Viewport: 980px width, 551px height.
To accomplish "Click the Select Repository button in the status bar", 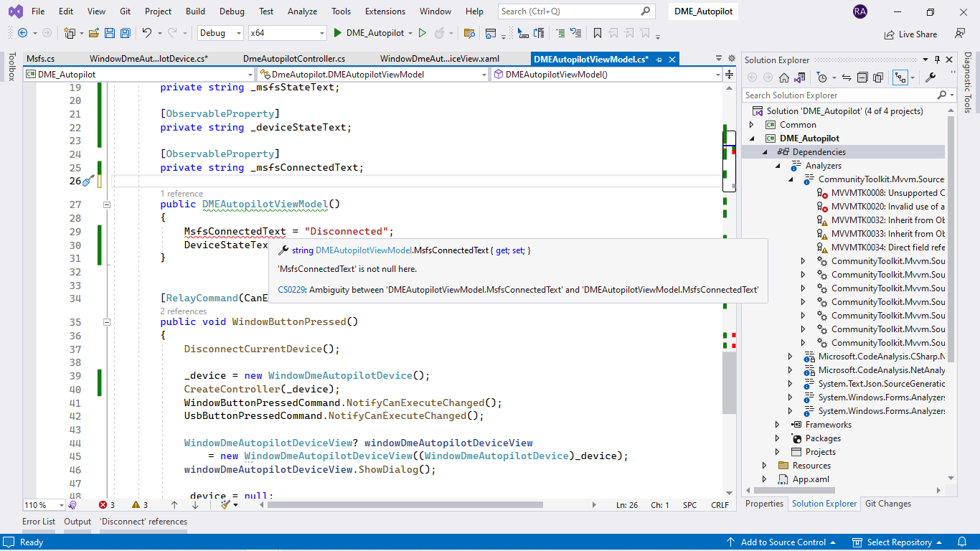I will [x=897, y=542].
